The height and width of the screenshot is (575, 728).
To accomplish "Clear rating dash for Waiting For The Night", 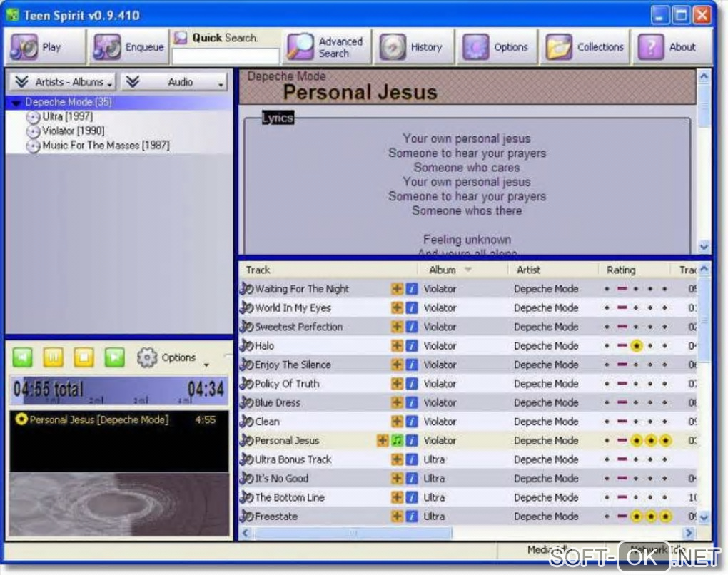I will pos(622,289).
